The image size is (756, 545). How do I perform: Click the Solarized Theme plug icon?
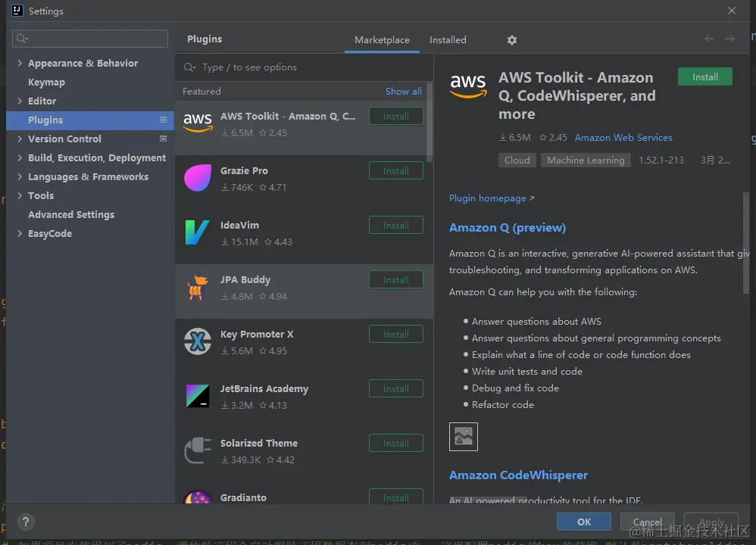tap(198, 450)
